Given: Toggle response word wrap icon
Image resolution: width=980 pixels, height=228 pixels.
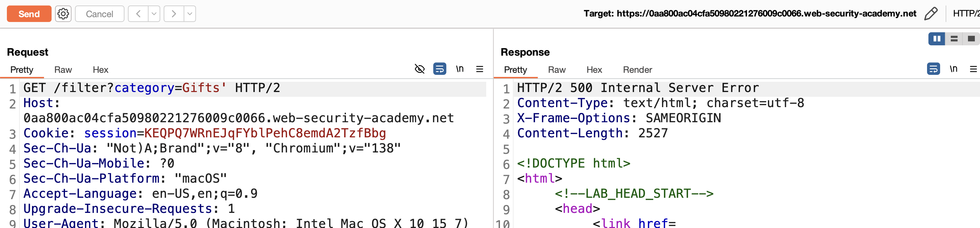Looking at the screenshot, I should pos(934,69).
